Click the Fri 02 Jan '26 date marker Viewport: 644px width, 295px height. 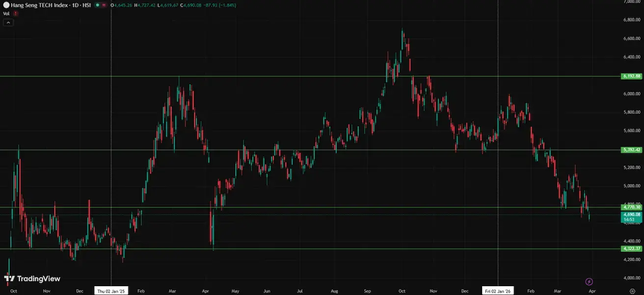tap(498, 291)
